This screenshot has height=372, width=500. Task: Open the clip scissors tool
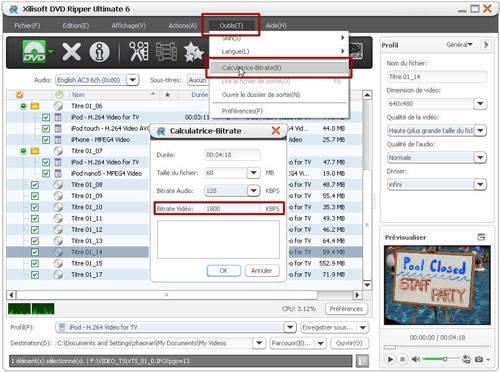139,52
